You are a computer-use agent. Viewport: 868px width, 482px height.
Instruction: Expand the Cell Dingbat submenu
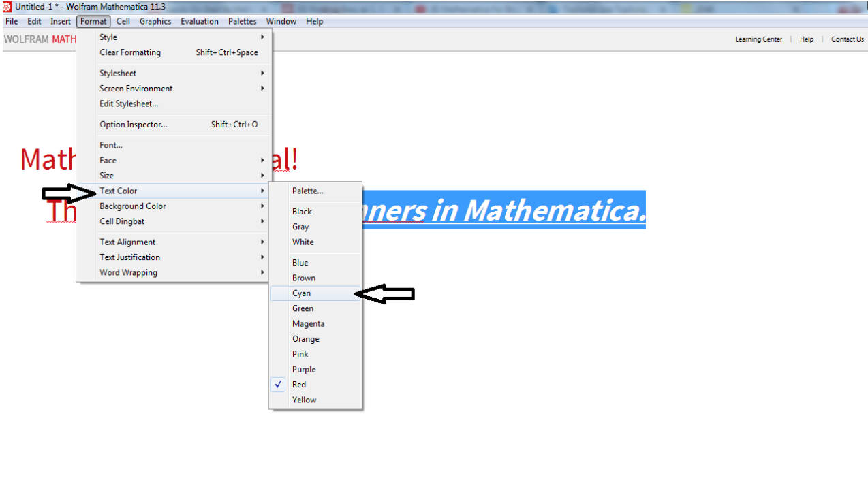tap(174, 221)
